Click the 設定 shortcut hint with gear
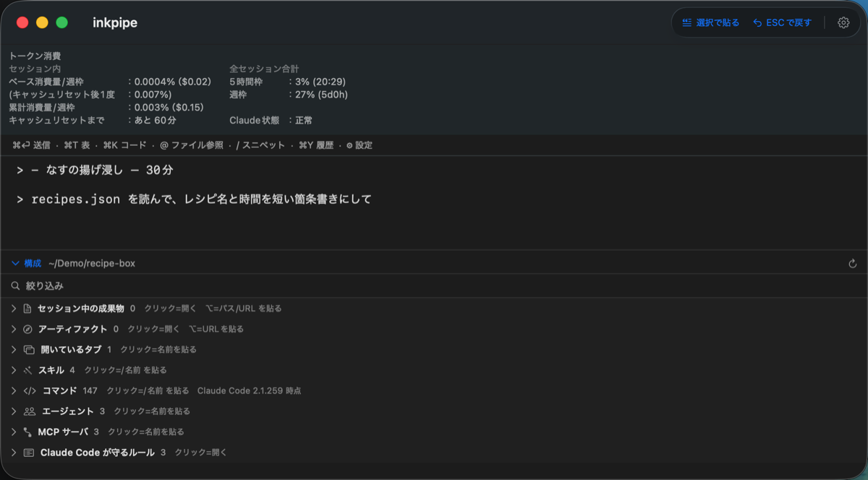The image size is (868, 480). 359,145
